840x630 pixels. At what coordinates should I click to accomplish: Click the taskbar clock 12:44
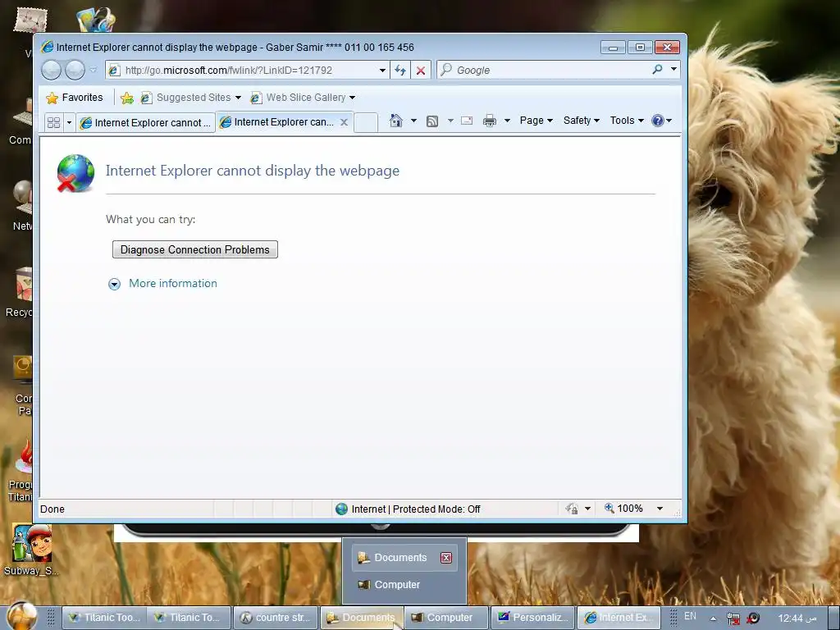click(x=797, y=619)
